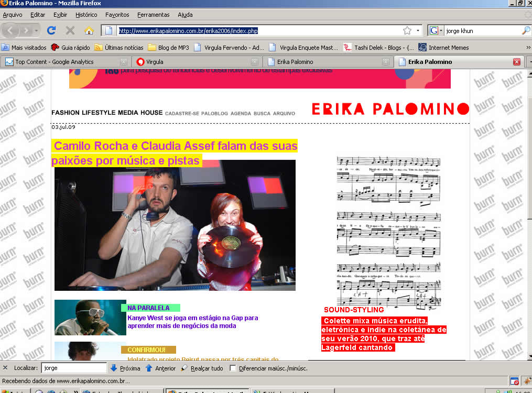Close the find bar
This screenshot has width=532, height=393.
tap(5, 368)
